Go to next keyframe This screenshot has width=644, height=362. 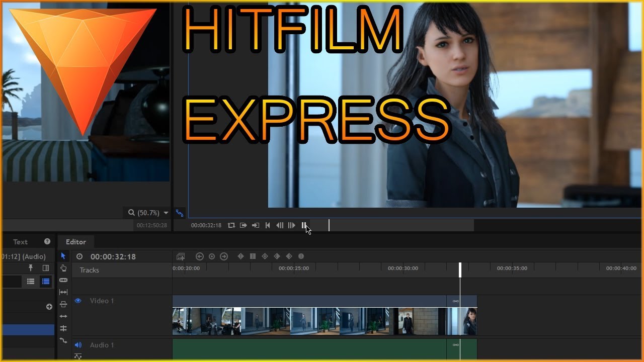[224, 256]
